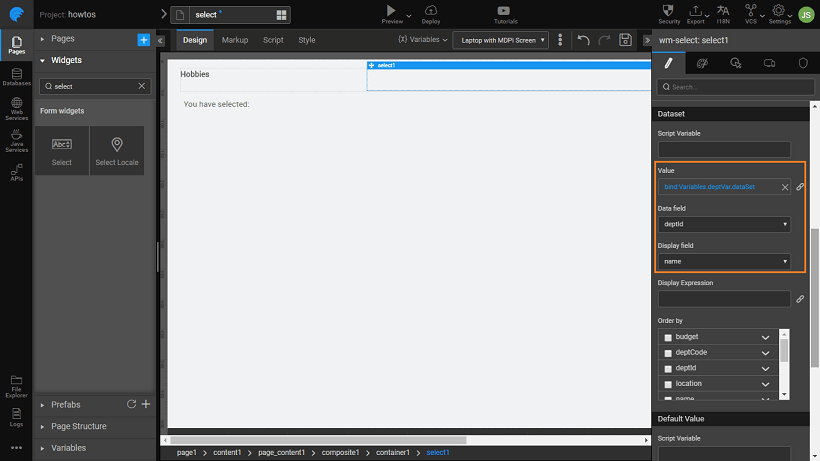The width and height of the screenshot is (820, 461).
Task: Check the budget order-by checkbox
Action: [x=668, y=338]
